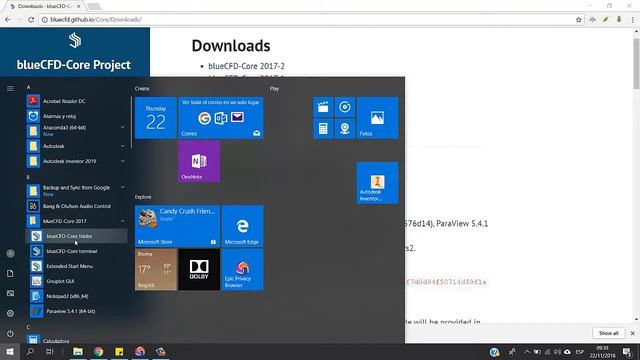Viewport: 640px width, 360px height.
Task: Click the Windows Start button
Action: pos(10,351)
